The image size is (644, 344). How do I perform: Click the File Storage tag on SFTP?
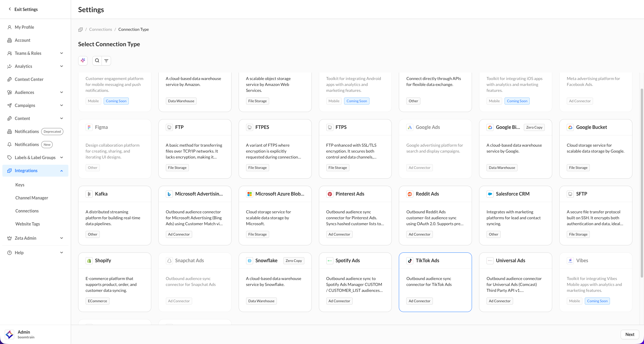point(578,234)
